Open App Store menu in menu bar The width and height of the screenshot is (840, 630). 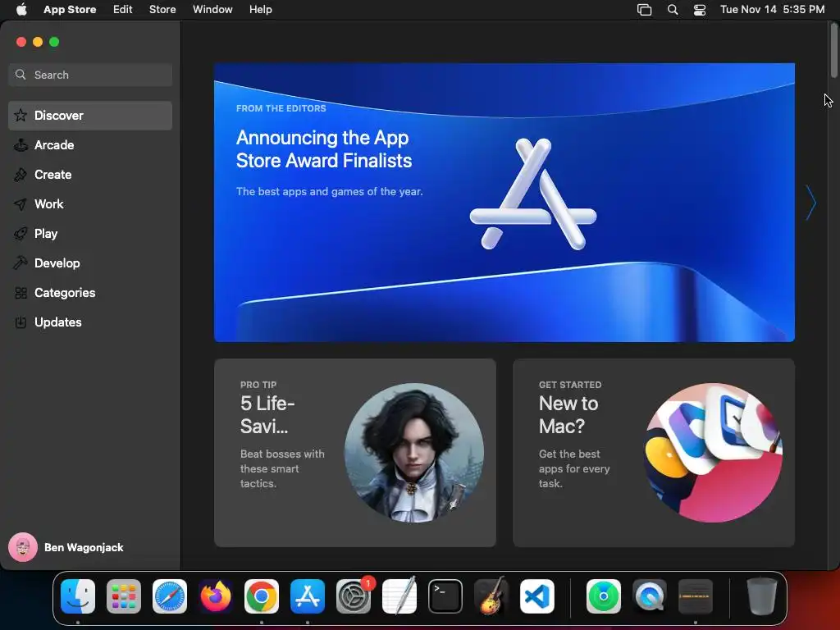coord(70,10)
